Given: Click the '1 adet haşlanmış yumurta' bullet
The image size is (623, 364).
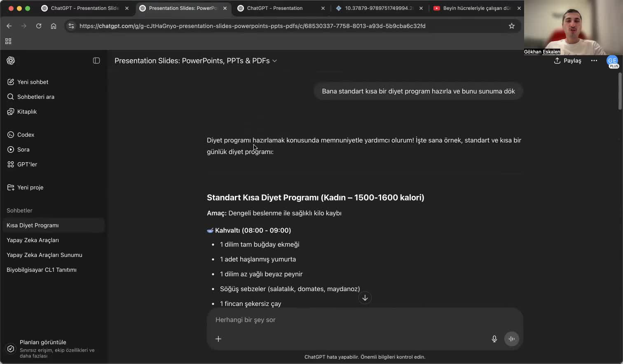Looking at the screenshot, I should tap(258, 259).
